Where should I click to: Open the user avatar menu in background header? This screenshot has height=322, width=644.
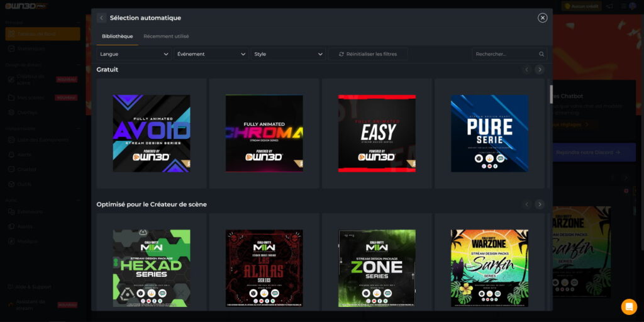tap(632, 6)
